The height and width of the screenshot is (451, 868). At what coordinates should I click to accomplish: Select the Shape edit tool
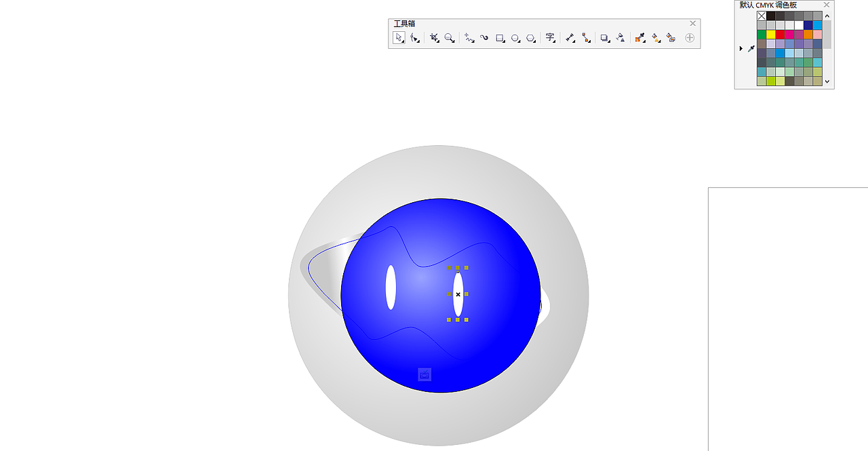tap(414, 38)
